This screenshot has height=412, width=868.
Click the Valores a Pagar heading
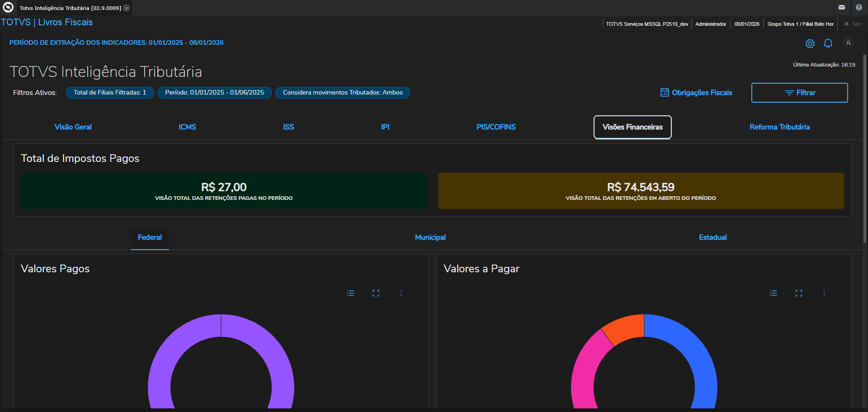coord(481,269)
